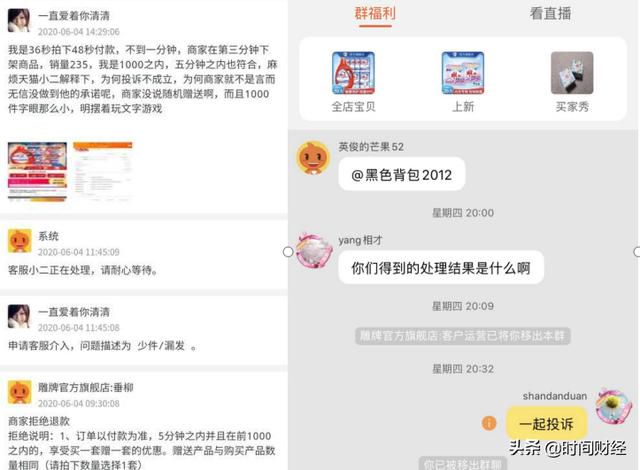
Task: Open 一直爱着你清清's avatar at top
Action: click(19, 20)
